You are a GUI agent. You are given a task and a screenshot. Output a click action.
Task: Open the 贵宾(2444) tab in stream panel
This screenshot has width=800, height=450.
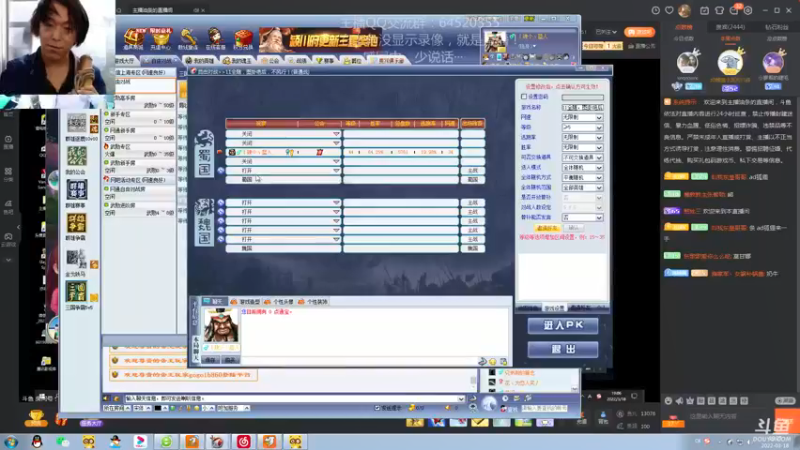point(730,27)
